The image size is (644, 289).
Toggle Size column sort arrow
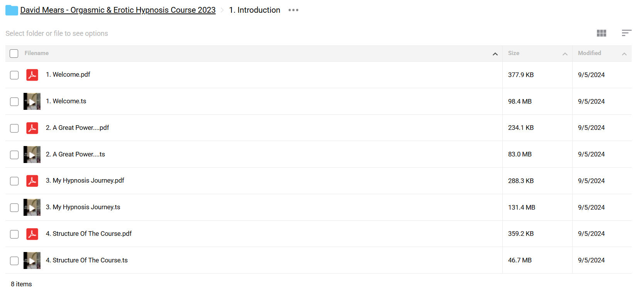click(x=565, y=54)
